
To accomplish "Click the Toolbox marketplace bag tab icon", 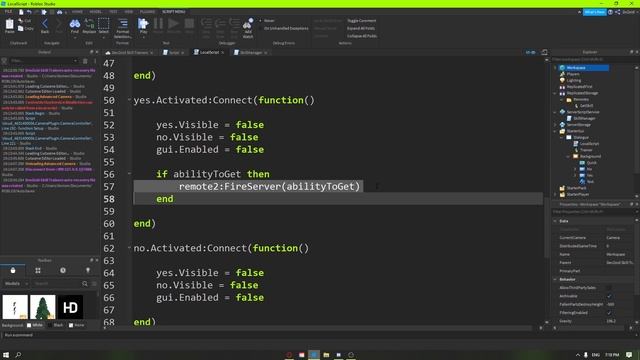I will (x=13, y=270).
